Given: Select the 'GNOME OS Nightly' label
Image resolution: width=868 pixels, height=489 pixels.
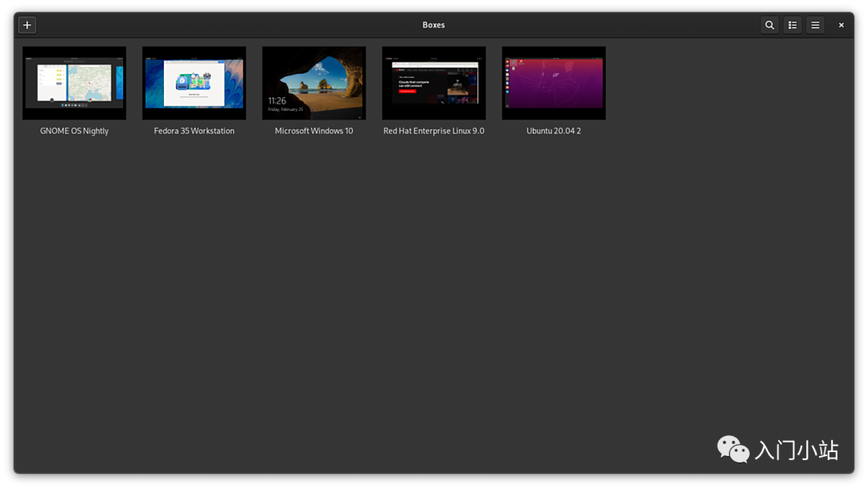Looking at the screenshot, I should [74, 131].
